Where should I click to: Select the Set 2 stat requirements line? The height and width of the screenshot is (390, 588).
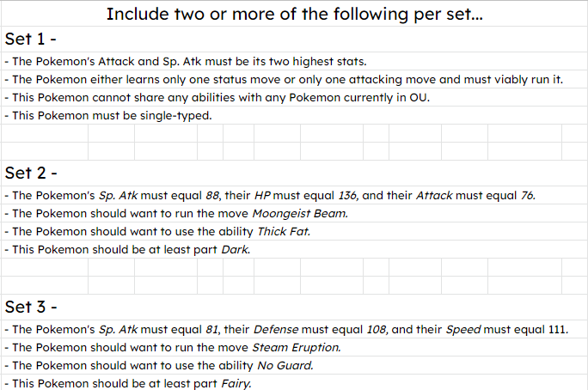click(x=269, y=195)
